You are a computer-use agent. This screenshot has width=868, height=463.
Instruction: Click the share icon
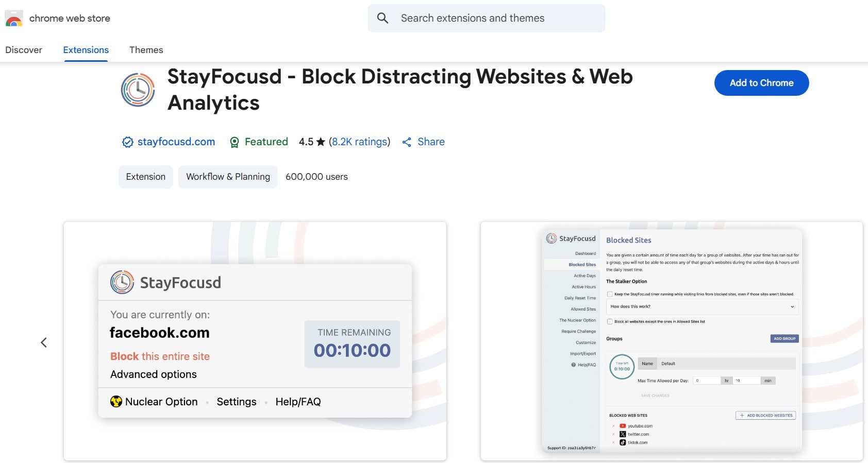(x=407, y=142)
